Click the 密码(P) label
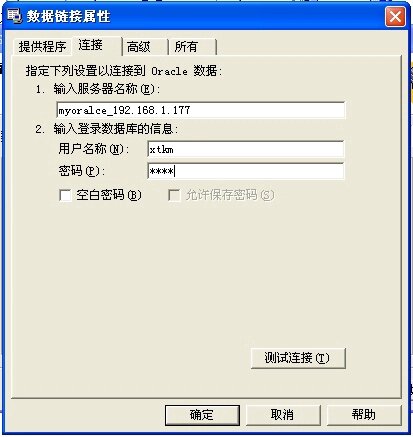This screenshot has height=437, width=413. pos(82,171)
